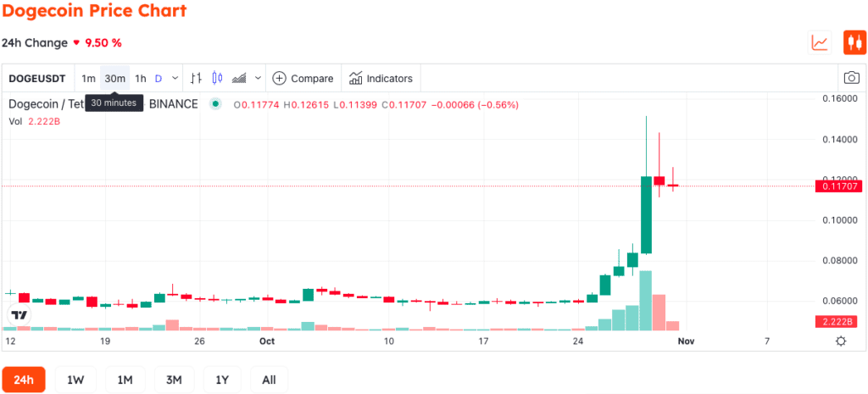Select the Candles chart style icon
868x394 pixels.
217,78
